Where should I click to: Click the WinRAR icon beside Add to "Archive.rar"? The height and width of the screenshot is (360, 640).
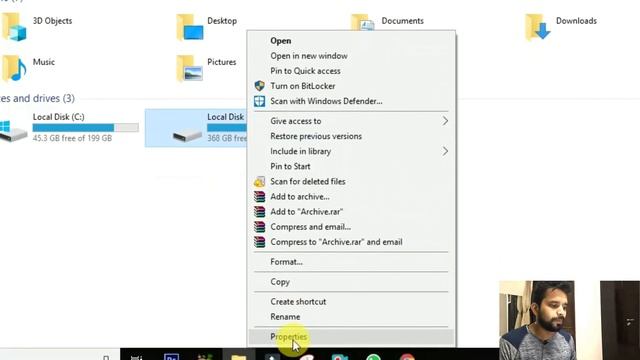click(x=260, y=212)
